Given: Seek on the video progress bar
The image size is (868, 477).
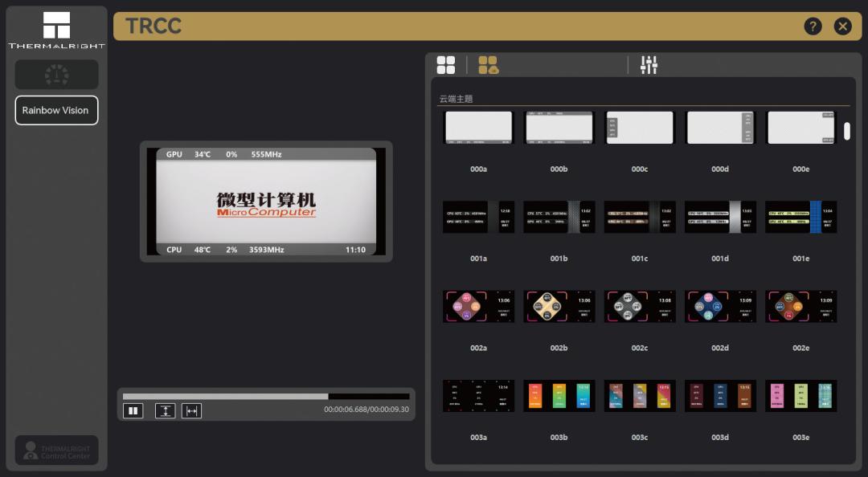Looking at the screenshot, I should (x=266, y=396).
